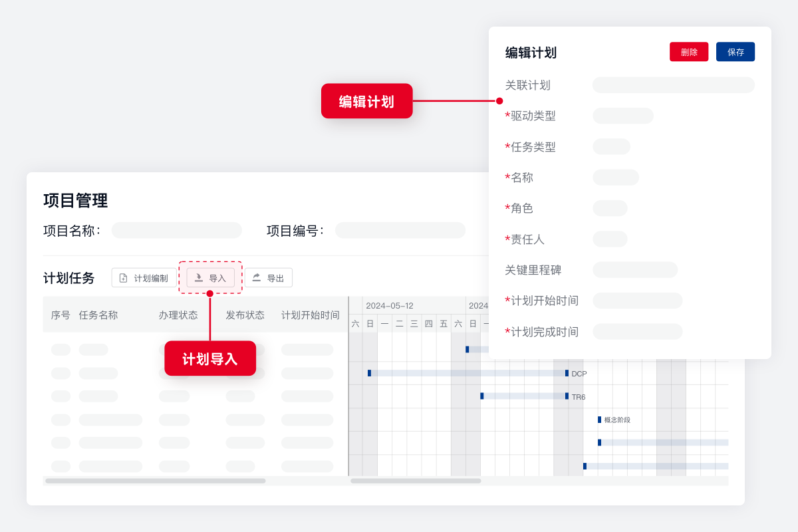Click the 计划开始时间 table column header

tap(311, 315)
